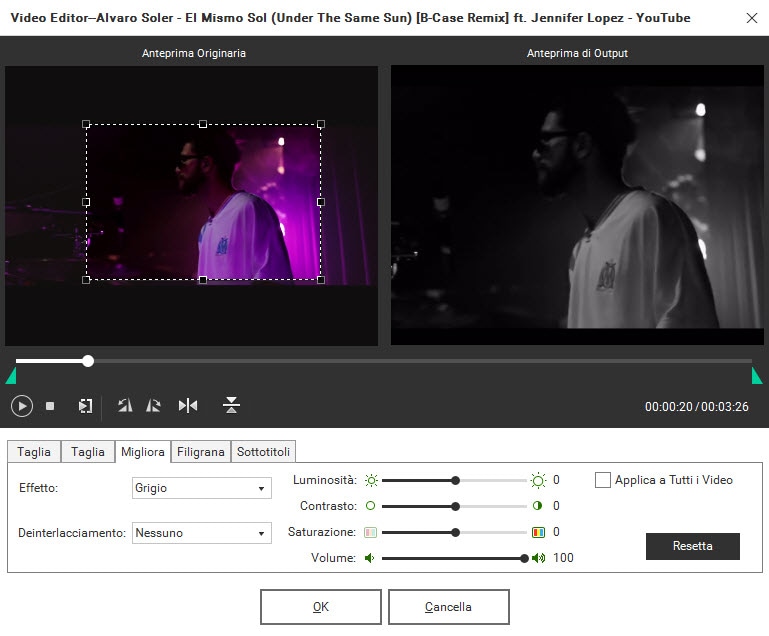
Task: Click the top-middle crop handle
Action: click(203, 125)
